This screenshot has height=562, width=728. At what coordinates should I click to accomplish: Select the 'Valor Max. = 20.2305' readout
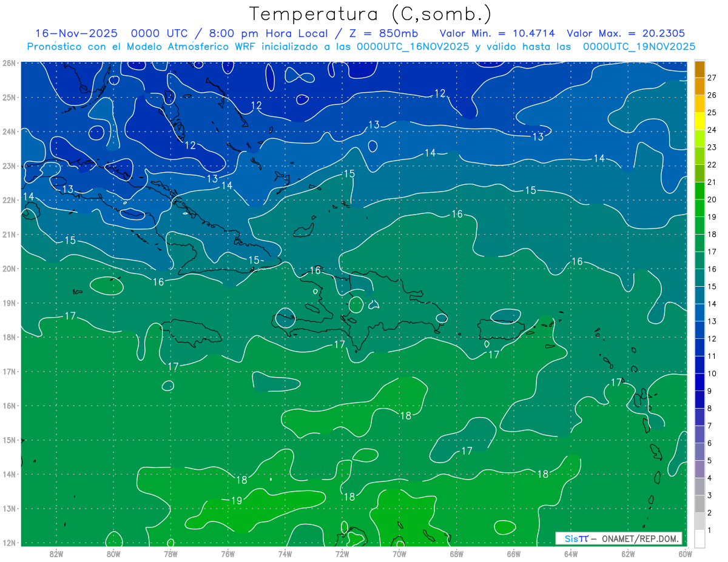pos(626,33)
